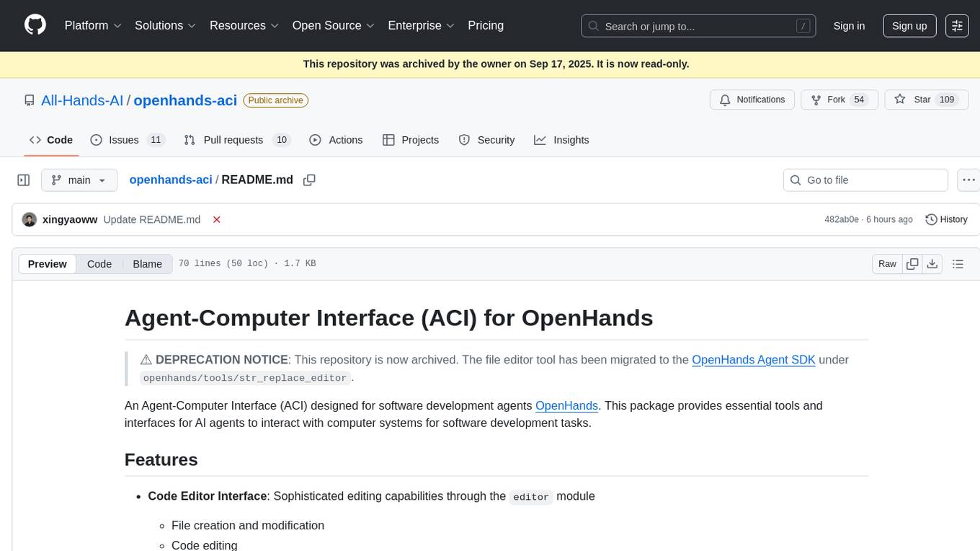Screen dimensions: 980x551
Task: Switch to Preview view
Action: (x=48, y=264)
